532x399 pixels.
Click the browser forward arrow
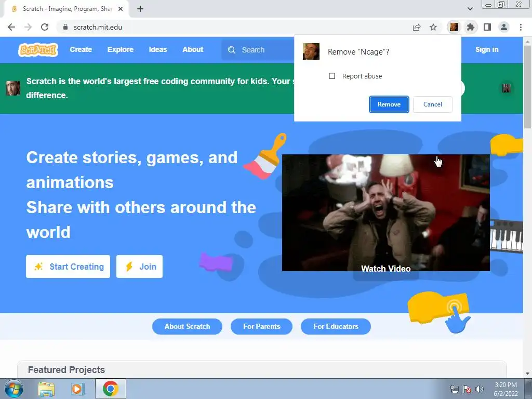click(x=28, y=27)
